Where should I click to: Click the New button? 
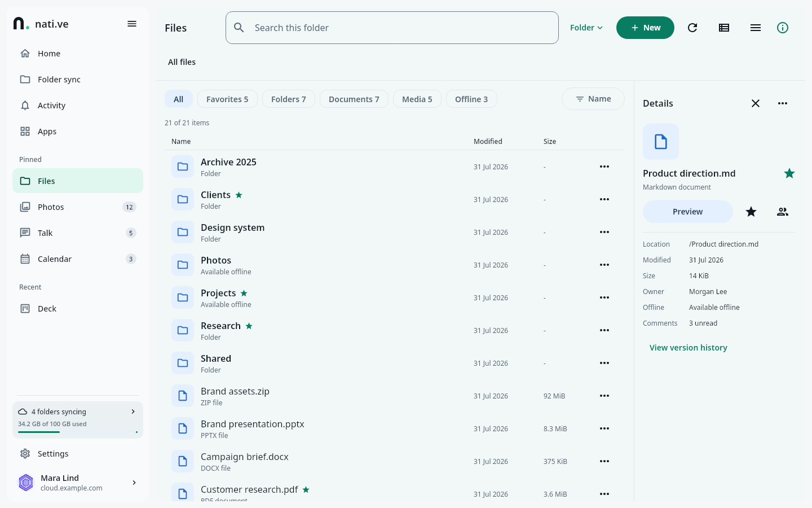click(645, 28)
